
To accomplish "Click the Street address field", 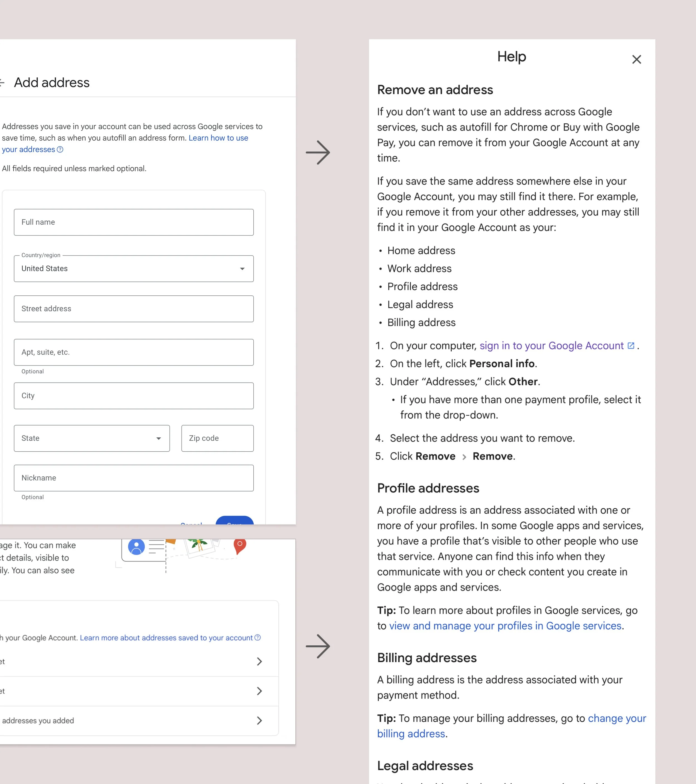I will [x=134, y=309].
